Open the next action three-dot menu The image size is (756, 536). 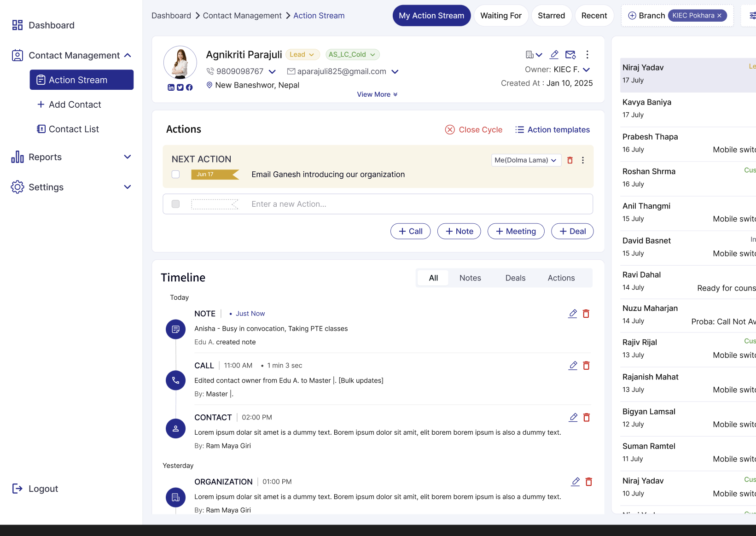pyautogui.click(x=583, y=160)
